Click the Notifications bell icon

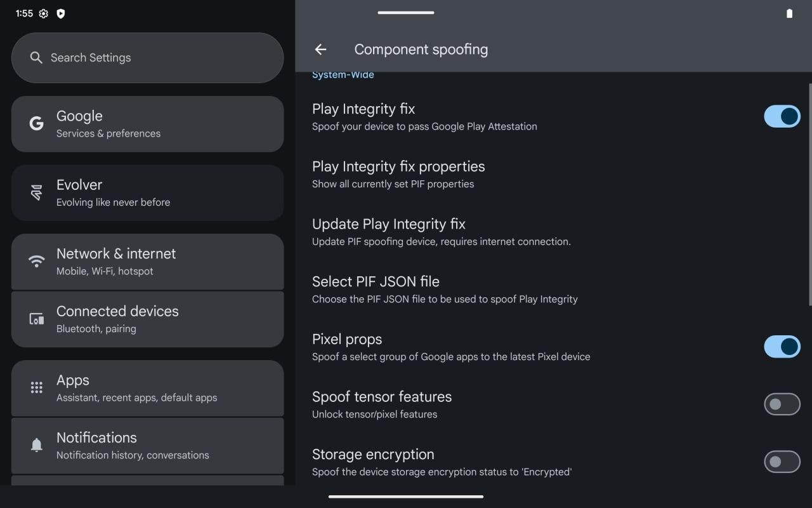[37, 445]
